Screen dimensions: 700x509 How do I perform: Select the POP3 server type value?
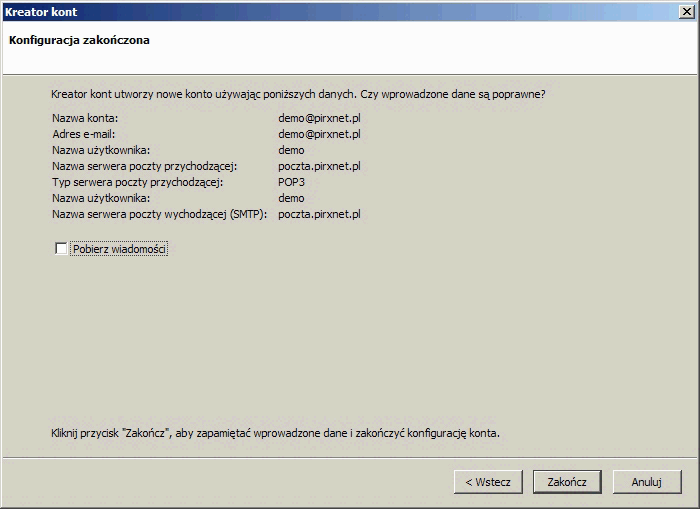tap(292, 182)
